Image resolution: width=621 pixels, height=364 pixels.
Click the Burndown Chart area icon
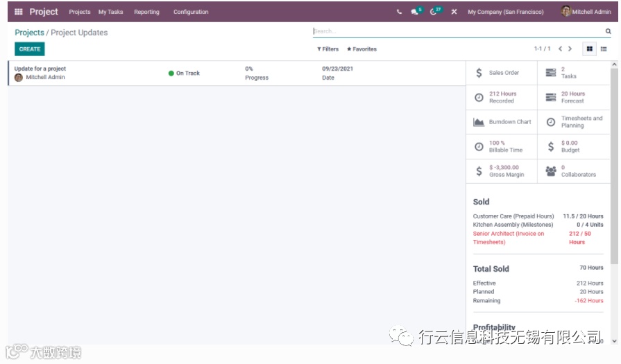coord(479,122)
